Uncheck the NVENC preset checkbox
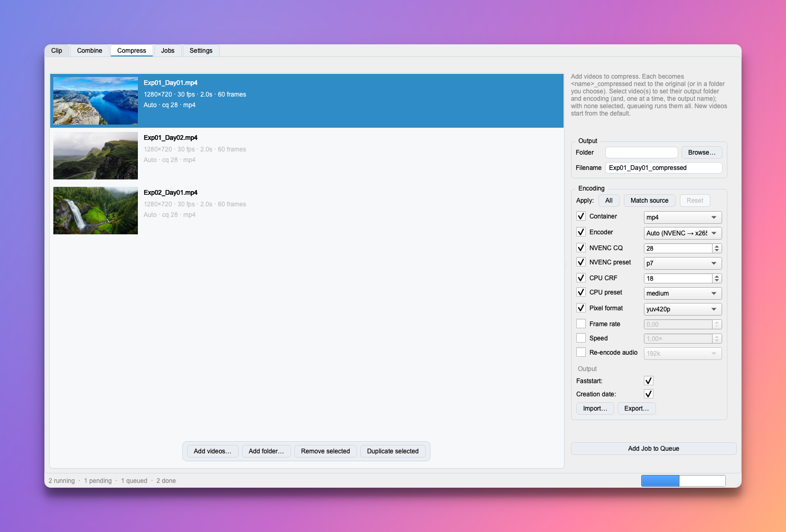This screenshot has width=786, height=532. (581, 262)
